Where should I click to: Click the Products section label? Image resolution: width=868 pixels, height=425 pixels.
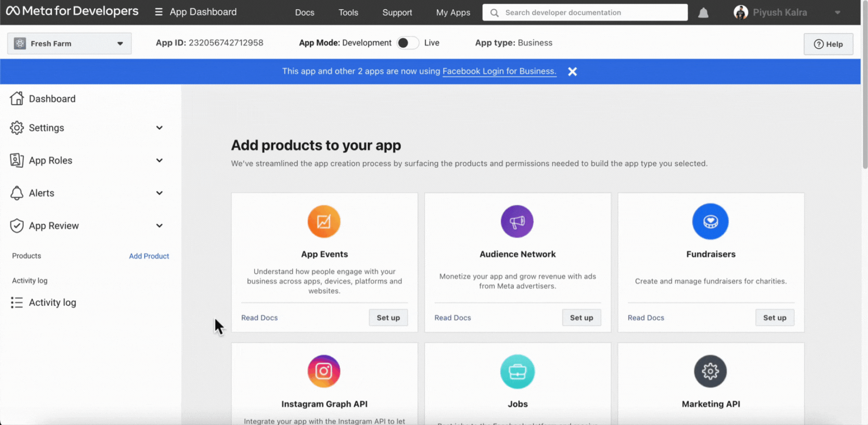coord(26,256)
